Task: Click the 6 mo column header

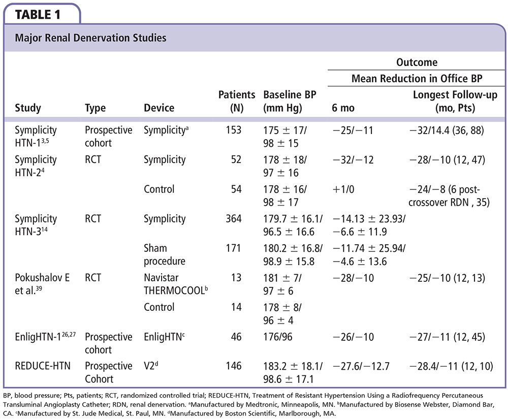Action: (343, 108)
